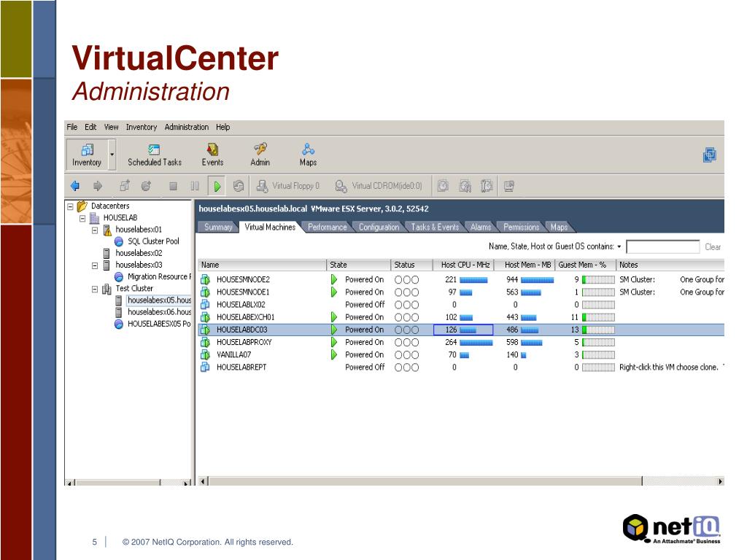Open the Maps view
The image size is (747, 560).
coord(309,155)
